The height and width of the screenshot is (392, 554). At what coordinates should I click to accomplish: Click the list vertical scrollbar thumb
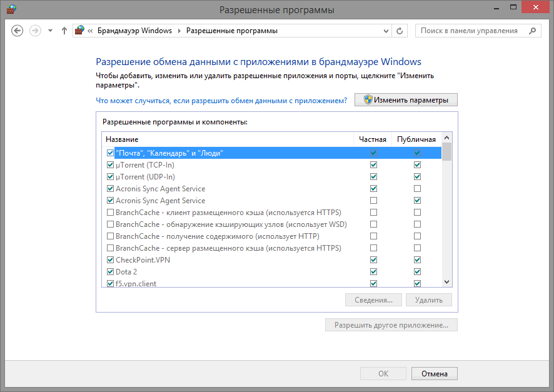pos(446,152)
